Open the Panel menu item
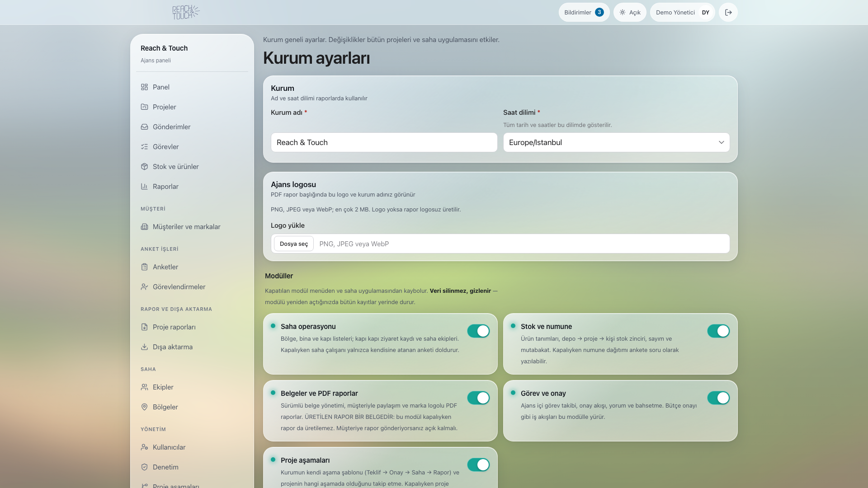The width and height of the screenshot is (868, 488). pos(192,87)
